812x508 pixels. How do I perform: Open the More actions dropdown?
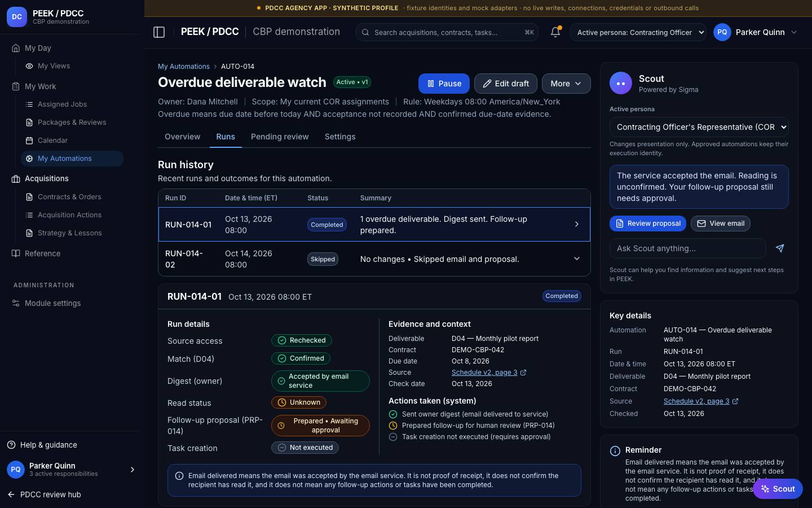pos(566,84)
